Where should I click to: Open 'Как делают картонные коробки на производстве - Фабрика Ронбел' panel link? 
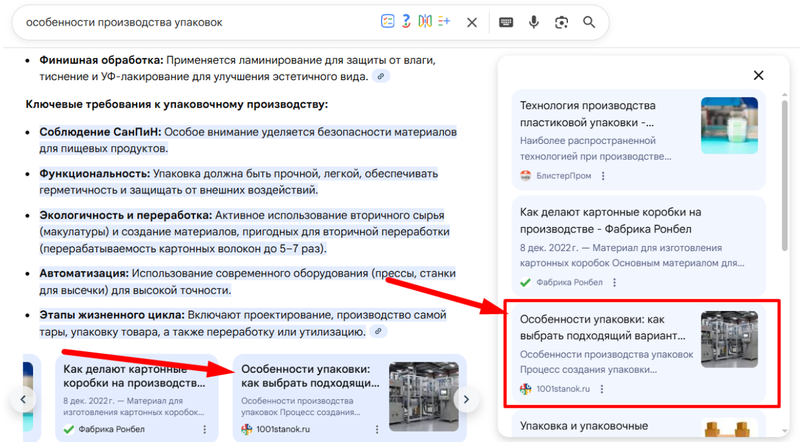611,220
